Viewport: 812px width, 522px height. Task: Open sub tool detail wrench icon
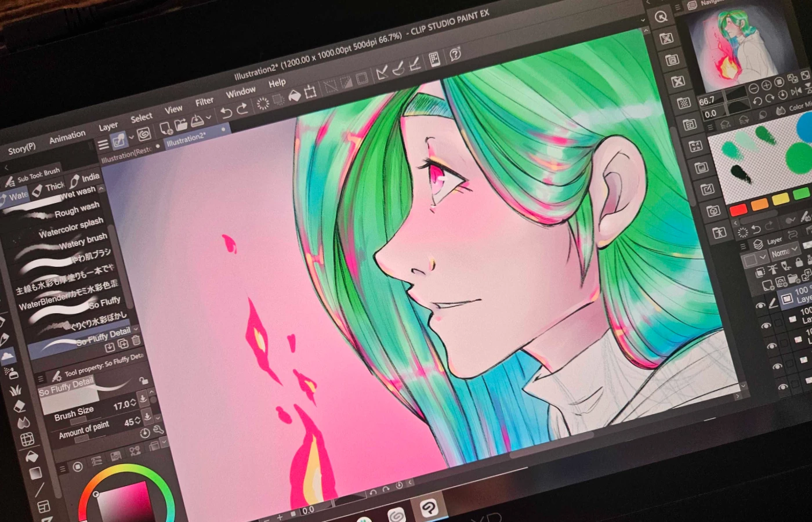pos(158,429)
